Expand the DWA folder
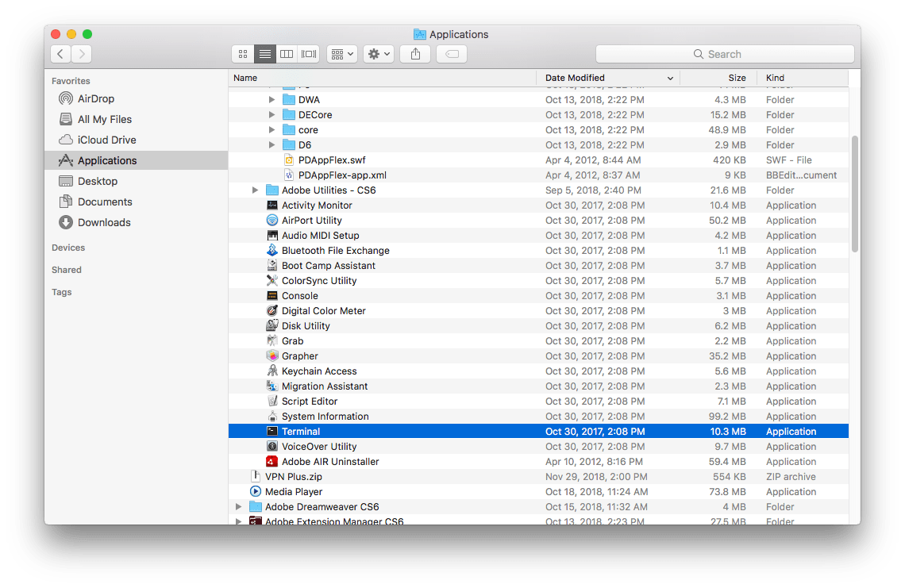This screenshot has width=905, height=588. pyautogui.click(x=272, y=99)
